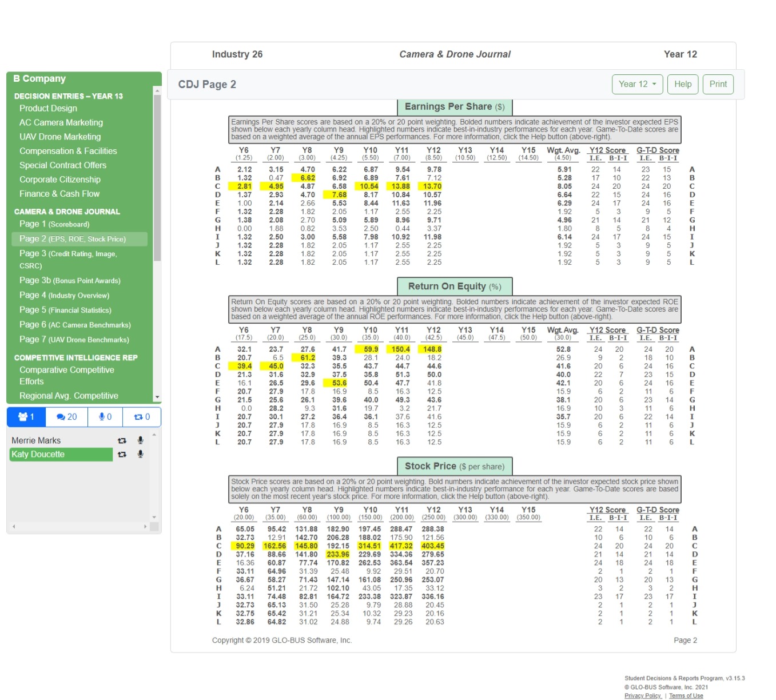Click the Help button
The width and height of the screenshot is (776, 700).
point(682,84)
